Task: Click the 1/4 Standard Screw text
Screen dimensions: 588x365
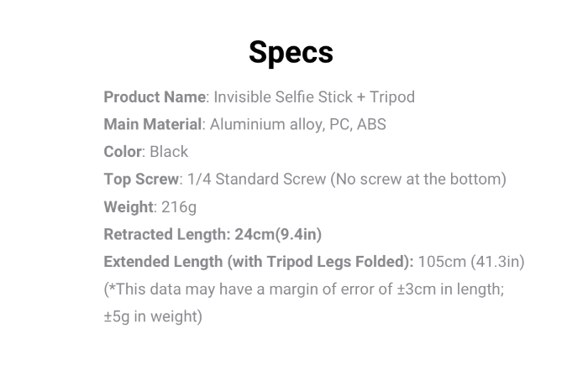Action: pos(256,179)
